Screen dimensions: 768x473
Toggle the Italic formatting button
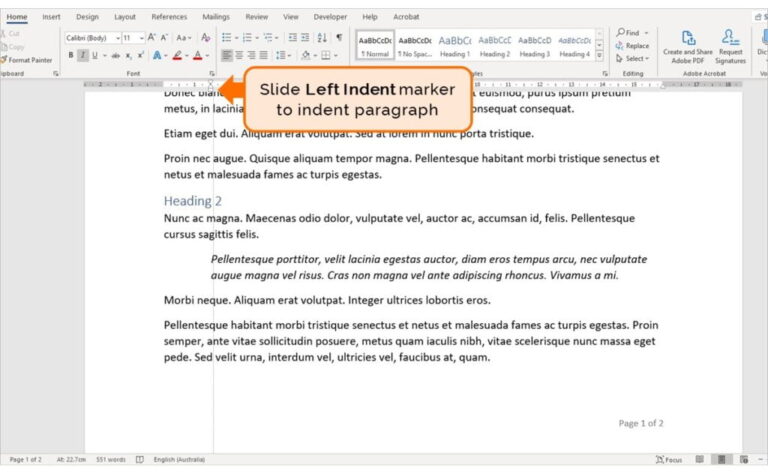[83, 55]
